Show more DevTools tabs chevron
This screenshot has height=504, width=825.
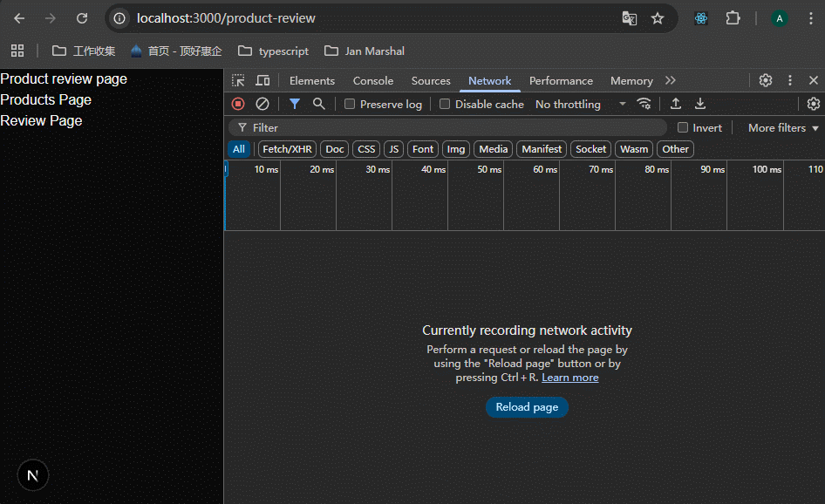pos(670,80)
